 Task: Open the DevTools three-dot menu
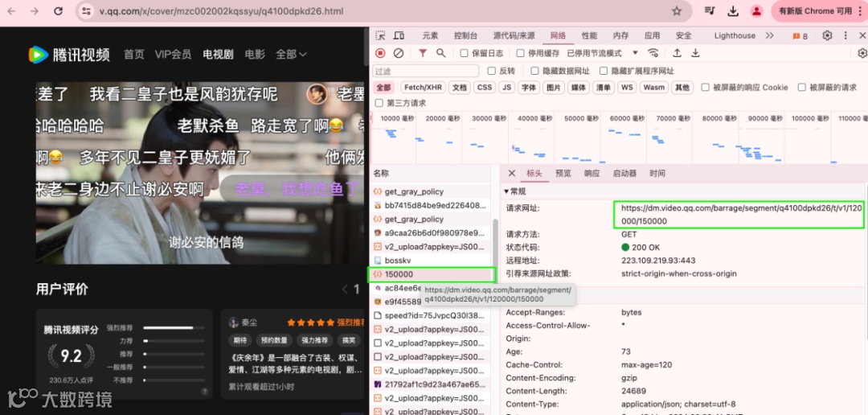845,35
